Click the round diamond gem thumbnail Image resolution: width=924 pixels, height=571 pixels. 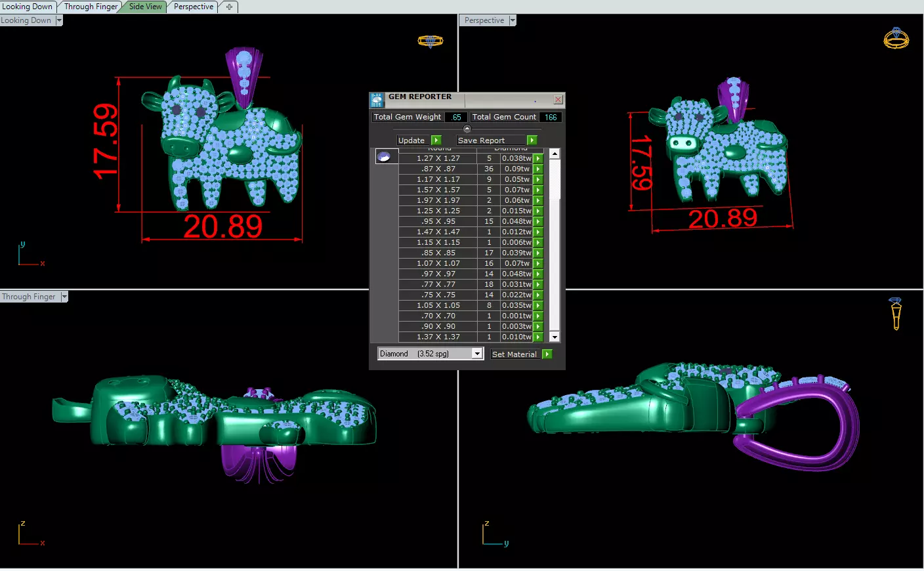pos(385,156)
